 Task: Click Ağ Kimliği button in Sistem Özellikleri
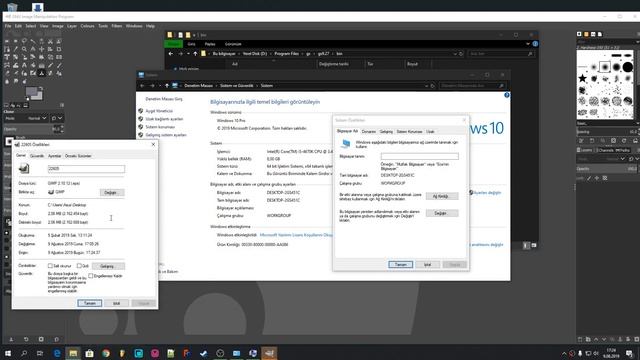pos(442,196)
